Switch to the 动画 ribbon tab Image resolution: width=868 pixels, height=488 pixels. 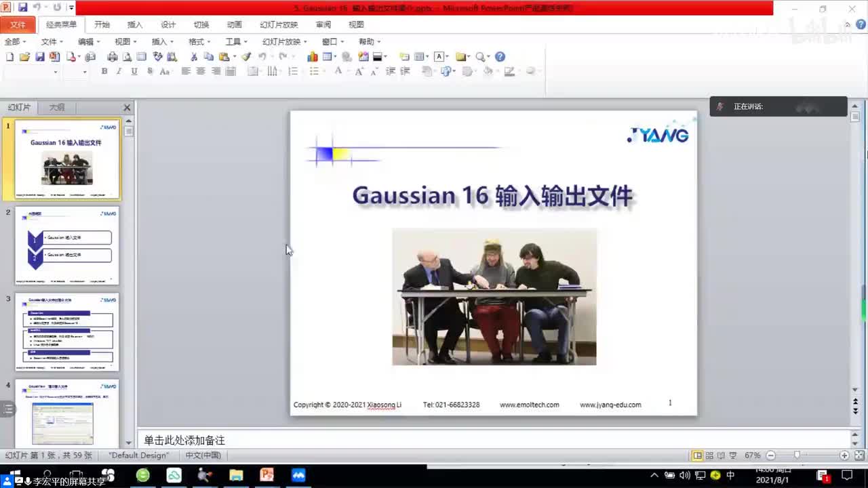(235, 24)
